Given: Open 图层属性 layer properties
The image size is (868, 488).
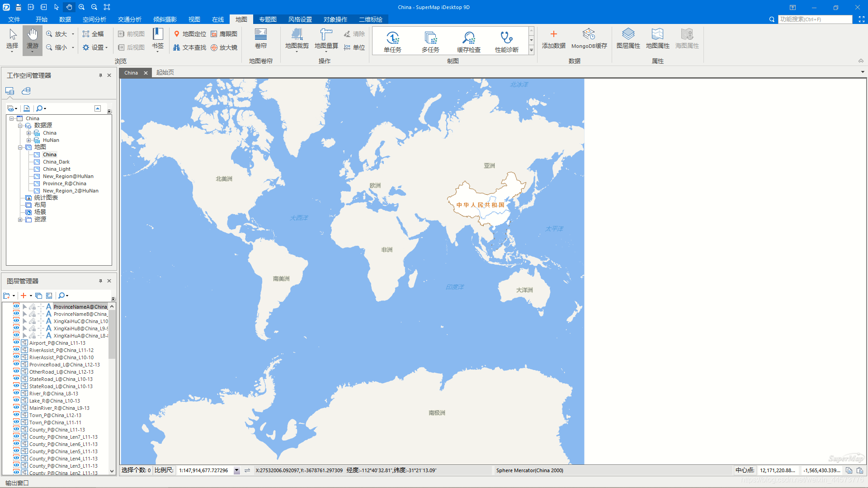Looking at the screenshot, I should 628,39.
